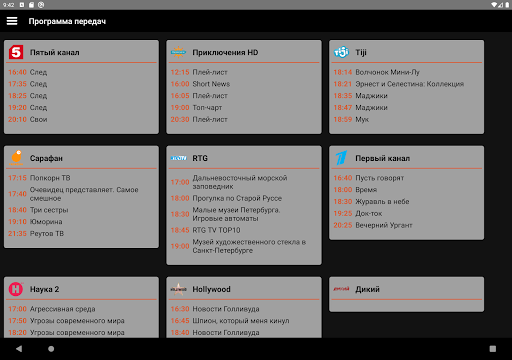Tap the Первый канал channel logo
The image size is (512, 360).
(341, 158)
